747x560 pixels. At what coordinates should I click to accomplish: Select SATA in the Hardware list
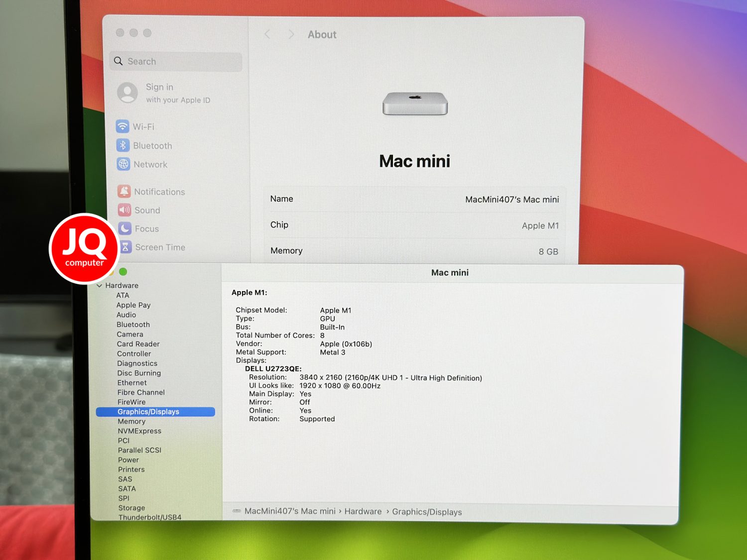tap(127, 489)
